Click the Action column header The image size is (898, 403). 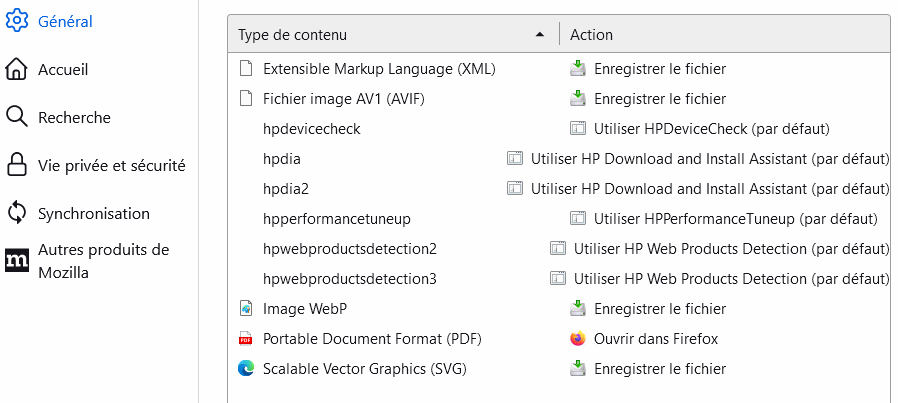pos(591,35)
